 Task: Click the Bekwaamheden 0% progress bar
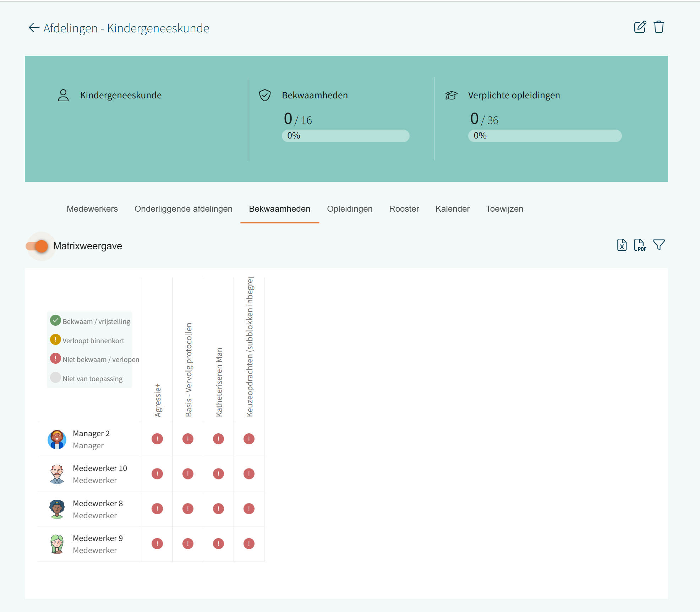tap(345, 136)
